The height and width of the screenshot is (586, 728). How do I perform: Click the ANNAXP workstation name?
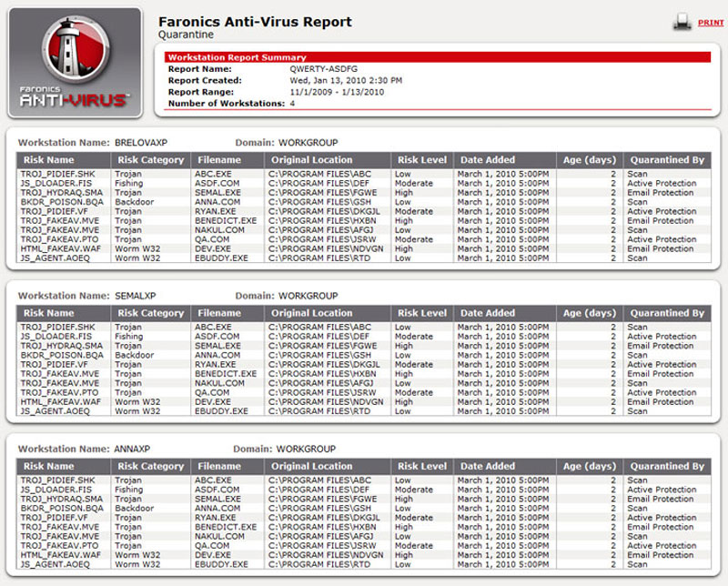pyautogui.click(x=134, y=449)
